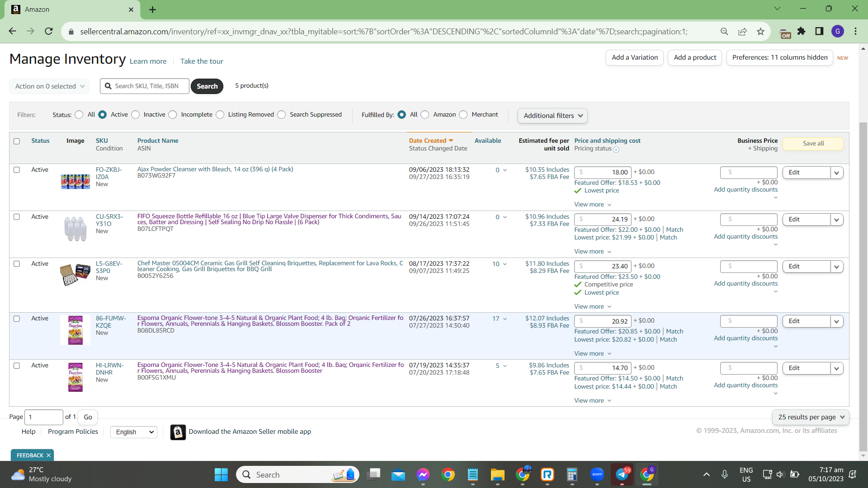868x488 pixels.
Task: Open File Explorer from the taskbar
Action: pos(497,474)
